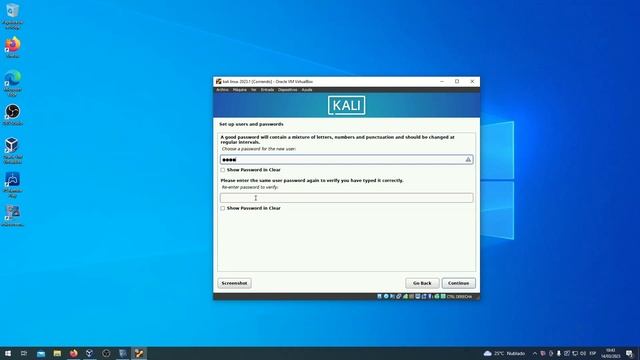Click the Go Back button
The image size is (640, 360).
pyautogui.click(x=422, y=283)
